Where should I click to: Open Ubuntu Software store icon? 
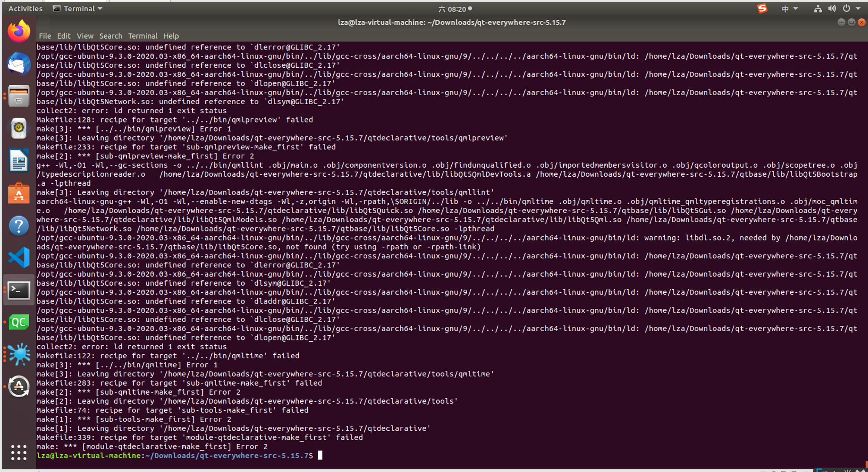point(19,193)
